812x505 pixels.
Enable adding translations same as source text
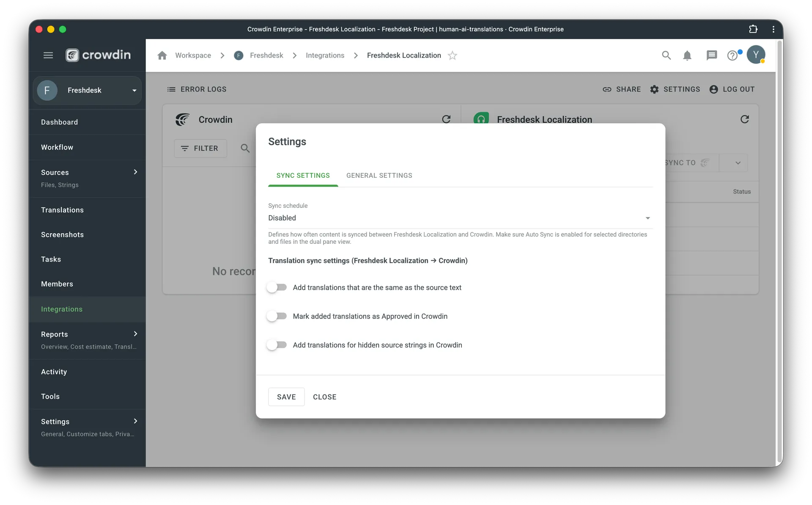point(277,287)
